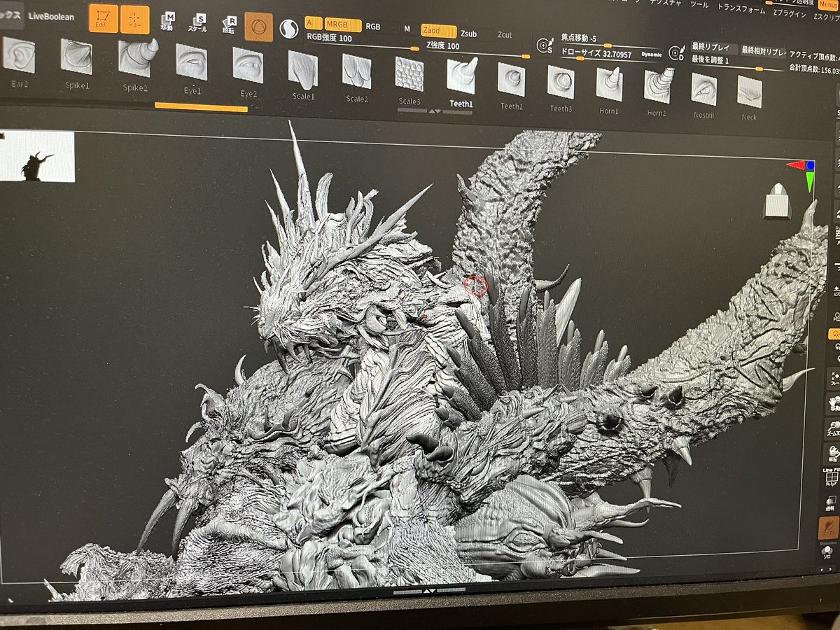Select the Spike1 brush
This screenshot has height=630, width=840.
76,57
